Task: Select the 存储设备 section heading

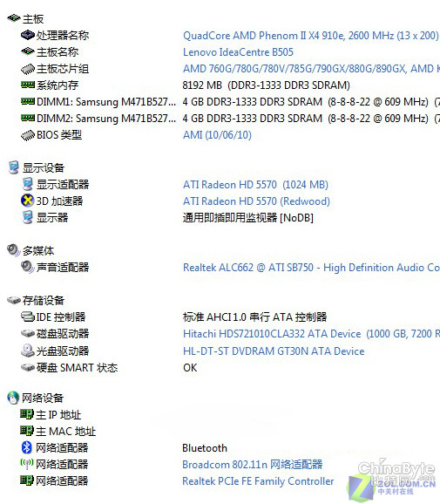Action: pos(44,301)
